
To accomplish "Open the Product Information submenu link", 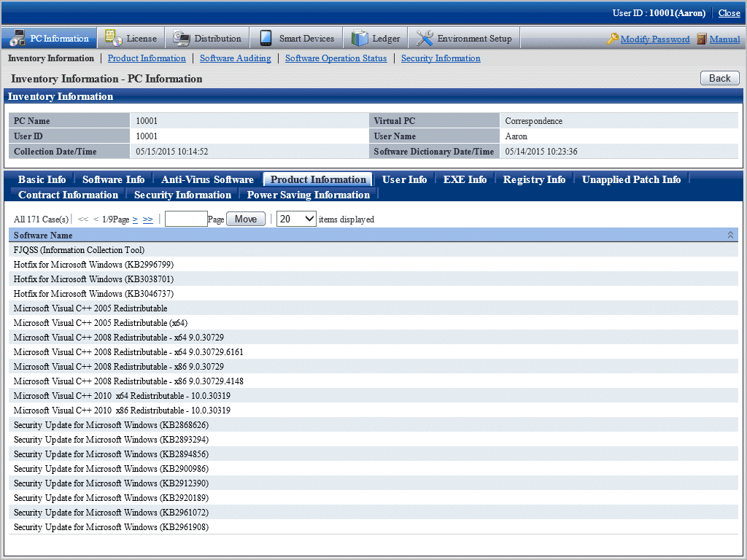I will [146, 58].
